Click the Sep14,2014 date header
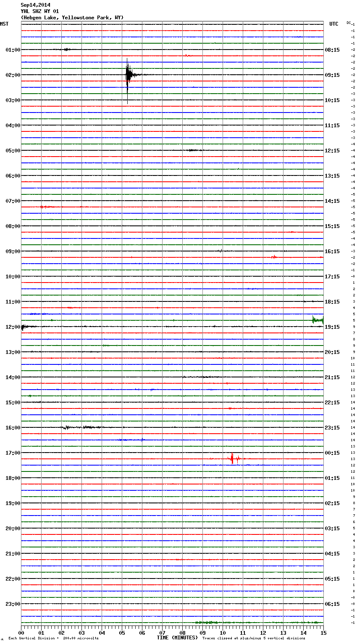The height and width of the screenshot is (644, 357). point(35,5)
